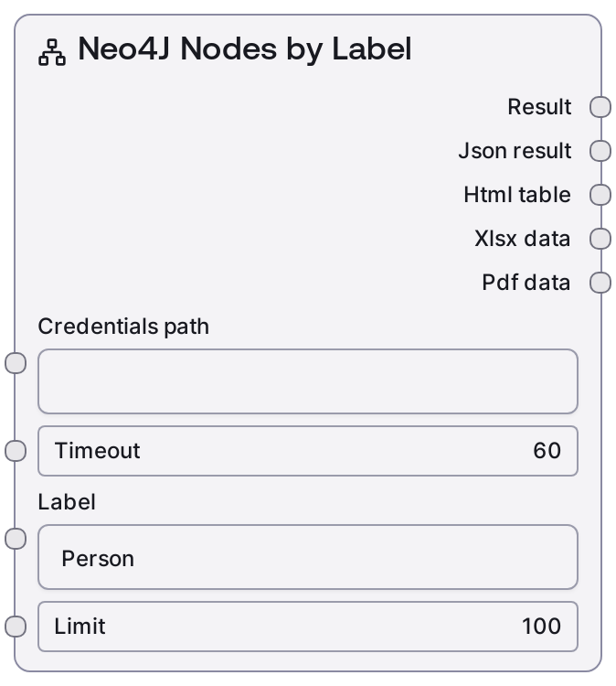Click the Limit field name text
This screenshot has width=616, height=686.
pos(80,627)
